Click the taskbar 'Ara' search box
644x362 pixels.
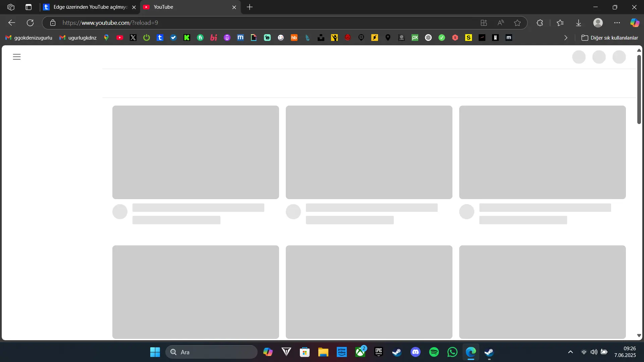pos(211,352)
